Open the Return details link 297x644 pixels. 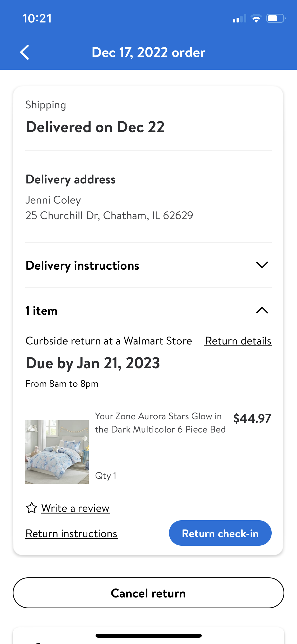click(238, 341)
